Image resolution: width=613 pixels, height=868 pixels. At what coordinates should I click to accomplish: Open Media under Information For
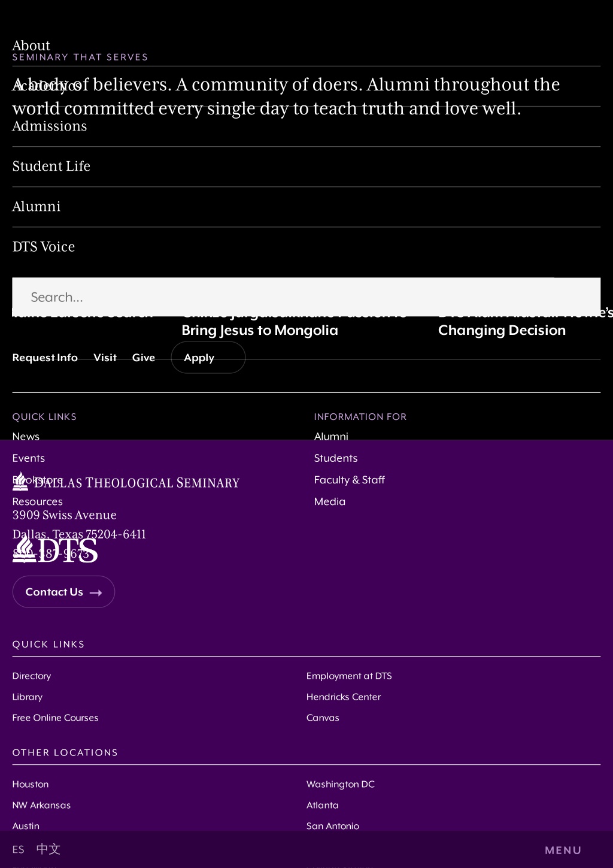point(330,501)
